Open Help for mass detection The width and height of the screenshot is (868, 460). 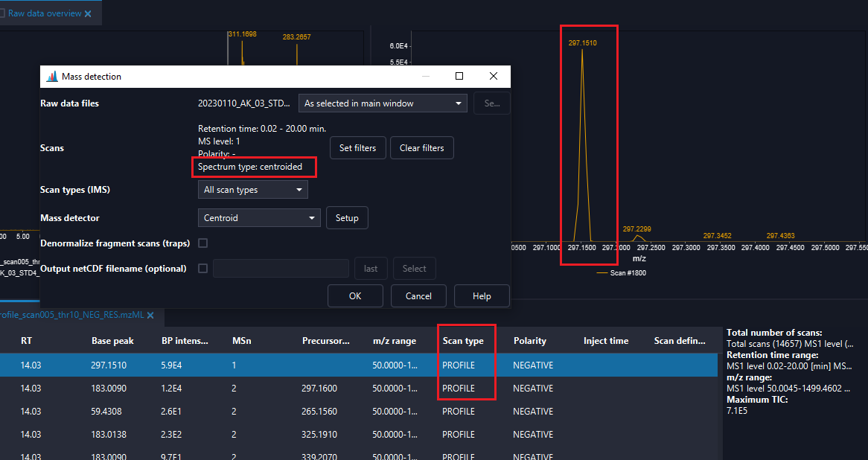click(x=481, y=296)
